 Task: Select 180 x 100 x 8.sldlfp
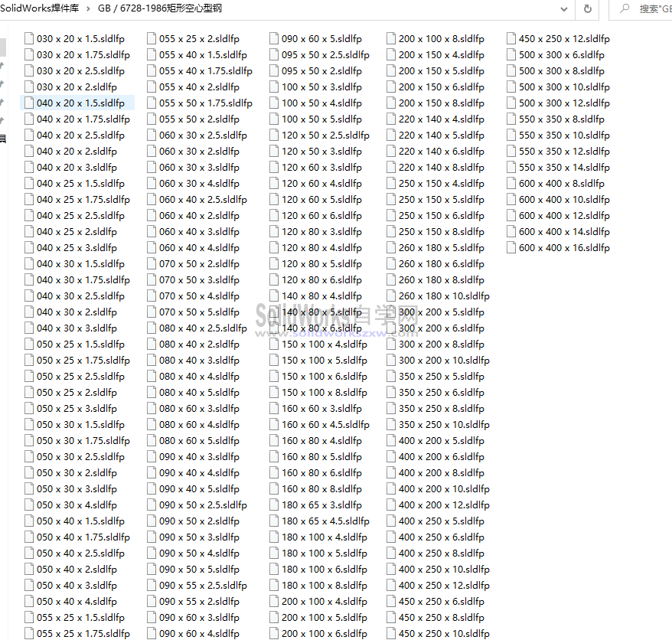point(319,585)
